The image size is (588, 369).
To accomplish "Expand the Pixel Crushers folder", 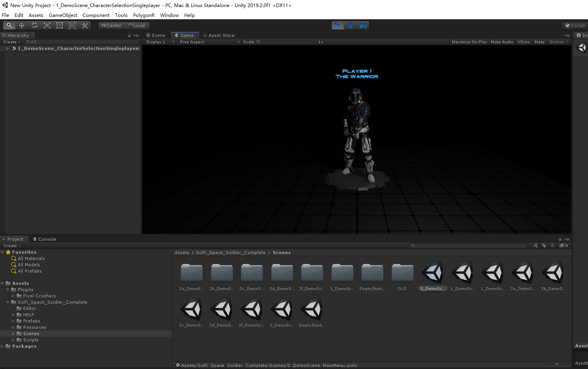I will (x=13, y=296).
